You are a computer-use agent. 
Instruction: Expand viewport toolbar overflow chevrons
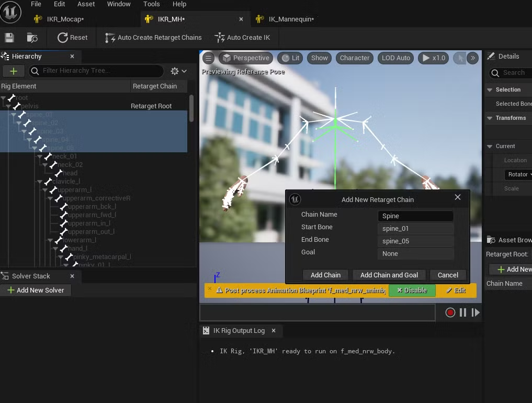[472, 58]
